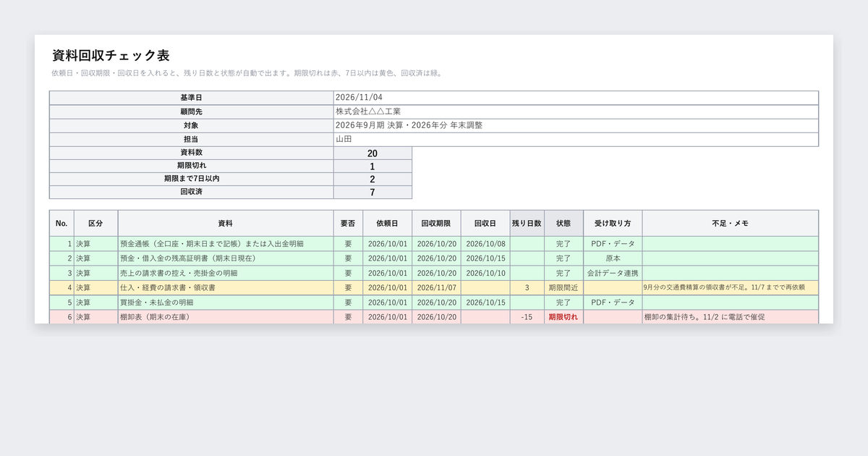Select the 担当 label cell
Image resolution: width=868 pixels, height=456 pixels.
[192, 140]
